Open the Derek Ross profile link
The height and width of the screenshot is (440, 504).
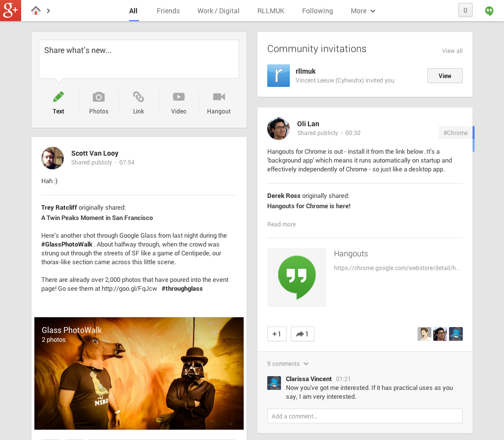(x=283, y=196)
